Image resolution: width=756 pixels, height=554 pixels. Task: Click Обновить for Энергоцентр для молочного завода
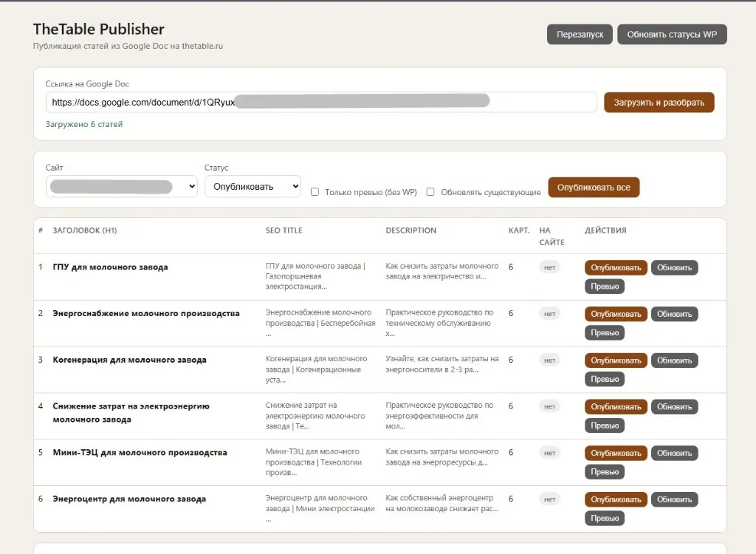674,499
